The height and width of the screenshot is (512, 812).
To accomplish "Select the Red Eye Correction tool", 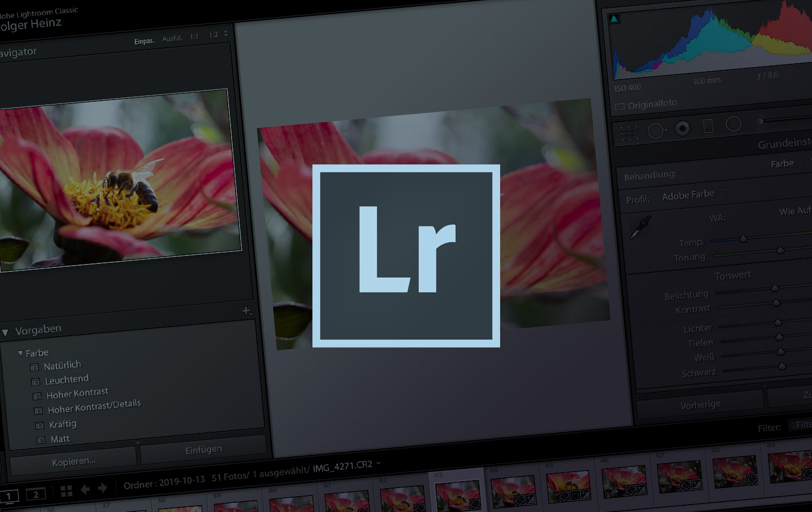I will pos(682,129).
